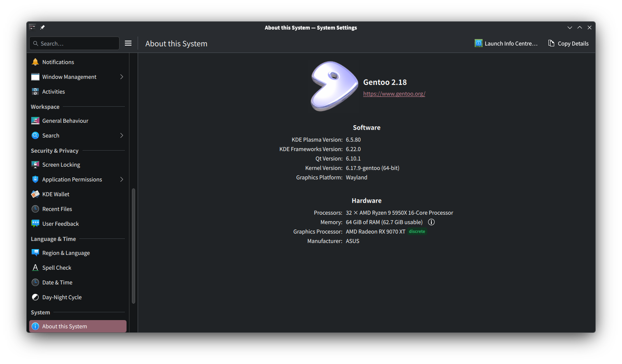
Task: Click the Search magnifier icon in Workspace
Action: tap(35, 135)
